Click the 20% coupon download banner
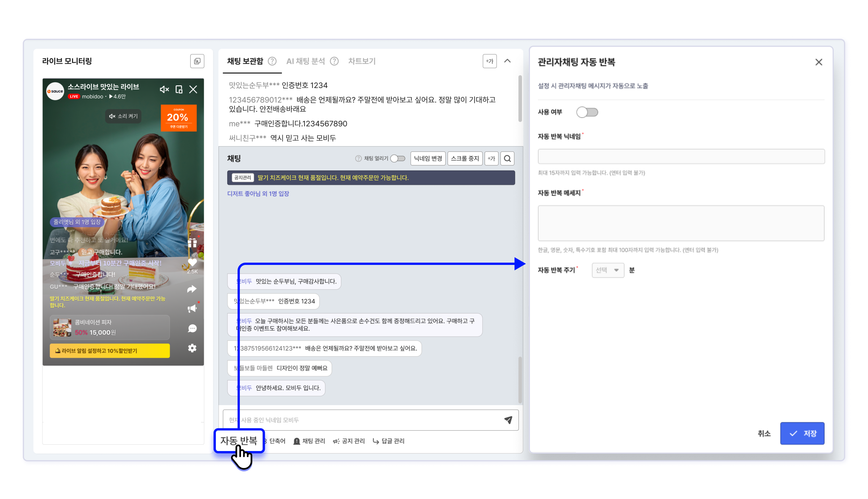The image size is (868, 499). [178, 118]
